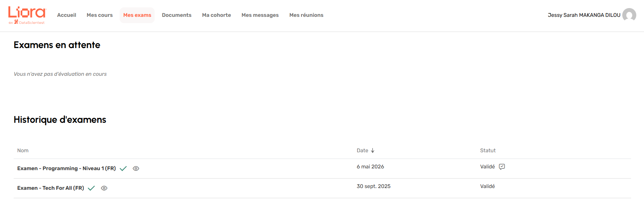View the Tech For All exam via eye icon

click(x=104, y=188)
